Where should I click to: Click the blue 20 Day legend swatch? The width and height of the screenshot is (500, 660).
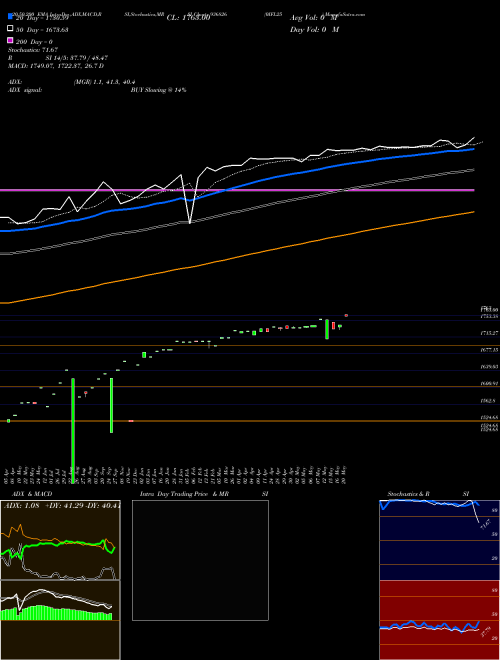11,16
